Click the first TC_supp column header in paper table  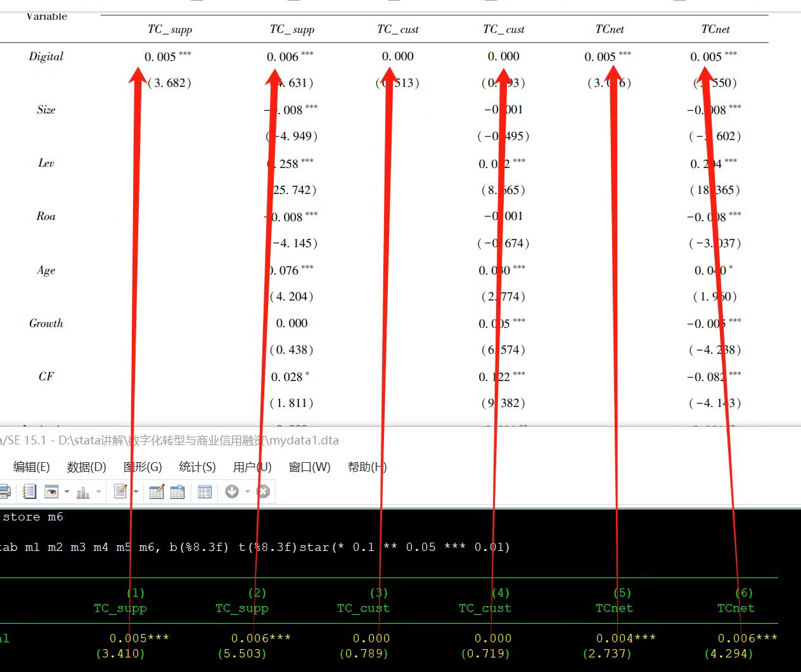tap(170, 29)
